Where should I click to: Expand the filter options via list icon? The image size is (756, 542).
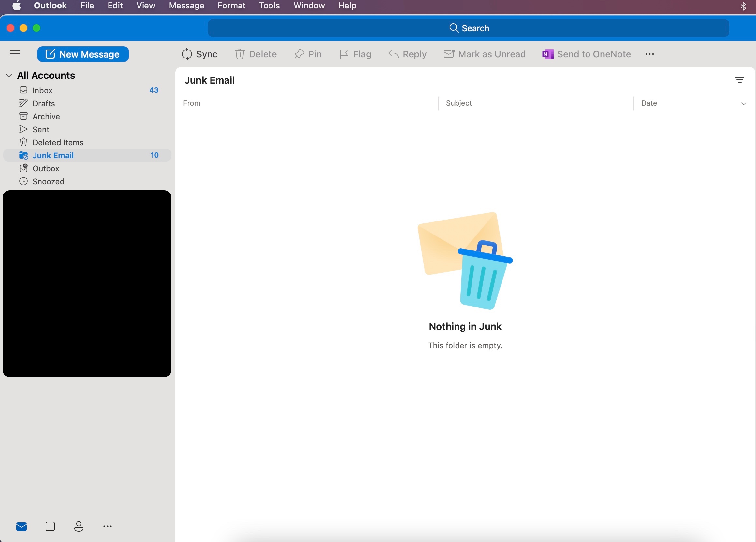(739, 80)
